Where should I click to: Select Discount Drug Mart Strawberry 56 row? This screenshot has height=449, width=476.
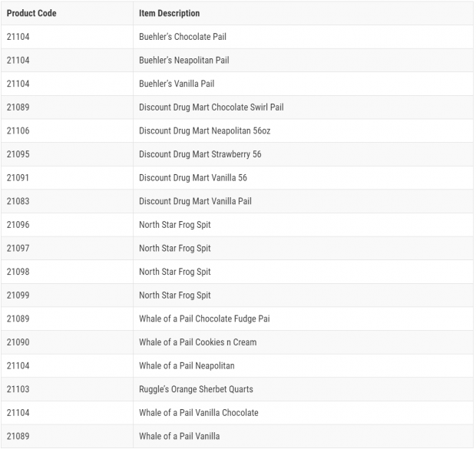pos(237,154)
